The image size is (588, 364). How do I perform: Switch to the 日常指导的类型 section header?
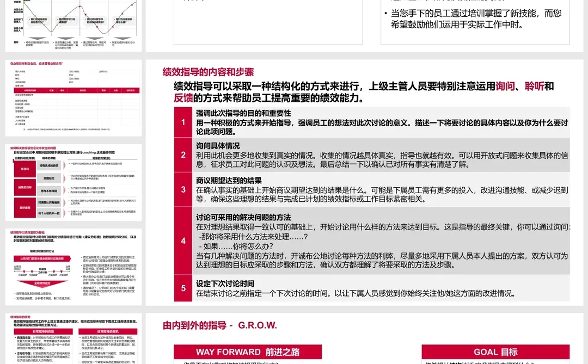[x=44, y=331]
